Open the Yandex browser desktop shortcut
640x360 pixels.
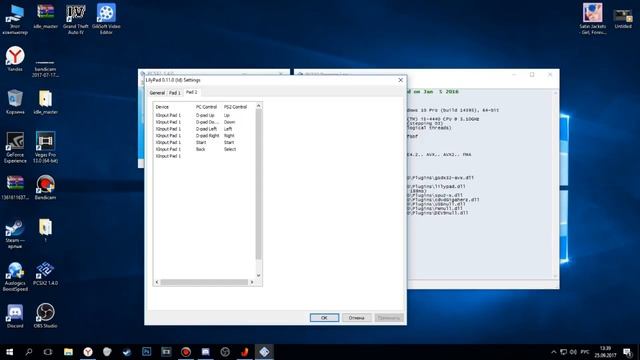tap(15, 59)
